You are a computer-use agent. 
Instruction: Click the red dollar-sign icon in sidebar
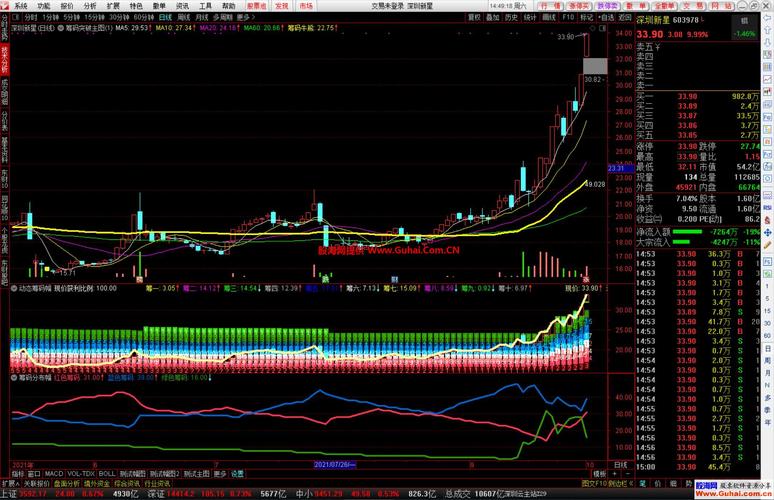click(768, 221)
